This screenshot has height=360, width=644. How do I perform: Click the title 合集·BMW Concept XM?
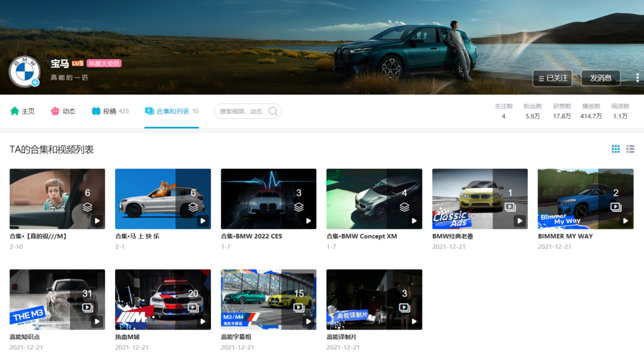pyautogui.click(x=362, y=236)
